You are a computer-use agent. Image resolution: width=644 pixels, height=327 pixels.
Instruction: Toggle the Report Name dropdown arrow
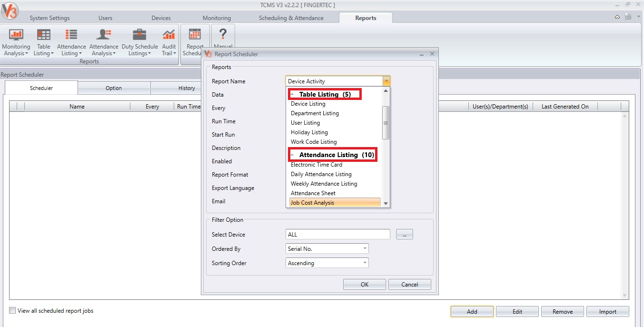(386, 81)
